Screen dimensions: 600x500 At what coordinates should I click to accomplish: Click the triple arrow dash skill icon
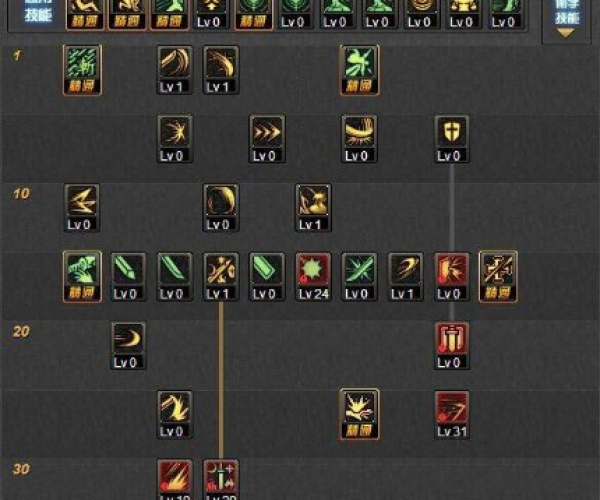point(267,139)
